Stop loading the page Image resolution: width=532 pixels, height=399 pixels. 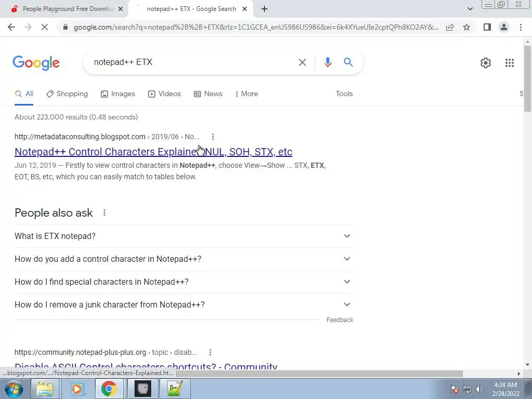(45, 27)
